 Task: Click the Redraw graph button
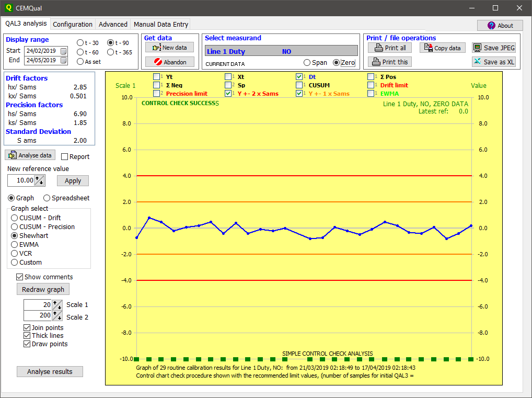43,289
